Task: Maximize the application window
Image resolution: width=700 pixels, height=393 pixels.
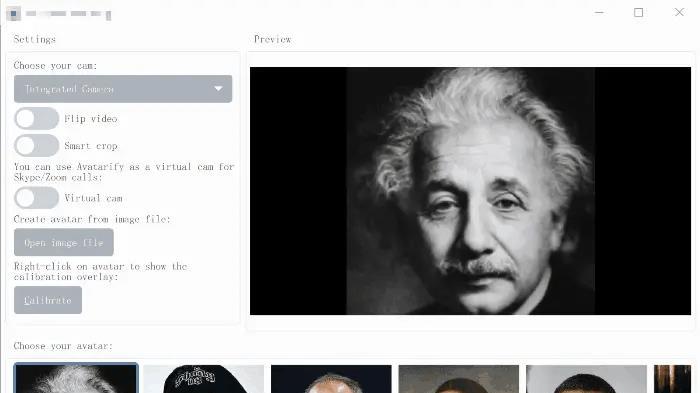Action: point(638,13)
